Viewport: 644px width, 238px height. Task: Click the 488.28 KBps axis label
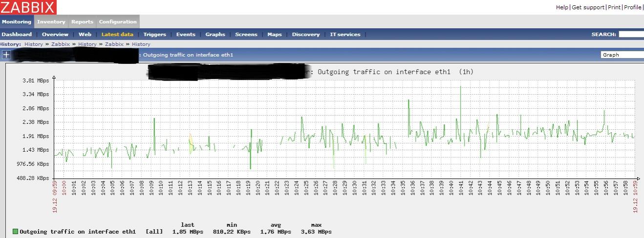click(x=33, y=178)
